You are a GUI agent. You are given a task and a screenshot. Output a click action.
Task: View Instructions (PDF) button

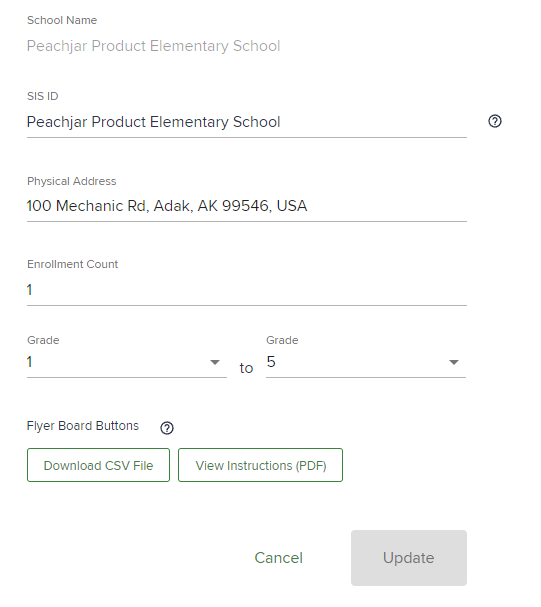pos(260,465)
